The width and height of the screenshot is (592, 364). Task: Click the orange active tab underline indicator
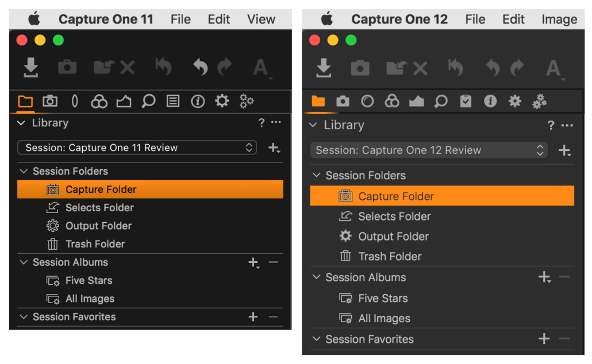(x=25, y=111)
